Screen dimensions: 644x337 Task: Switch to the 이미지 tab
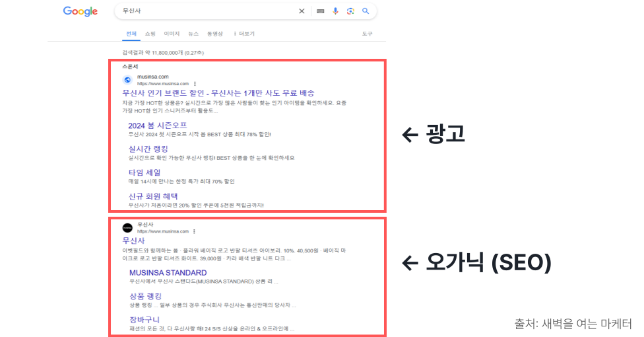point(172,34)
